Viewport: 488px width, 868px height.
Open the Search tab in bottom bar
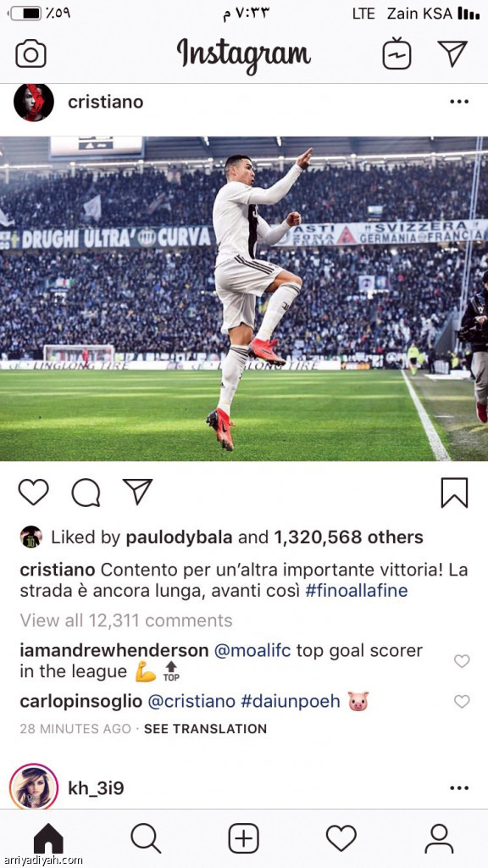(146, 838)
